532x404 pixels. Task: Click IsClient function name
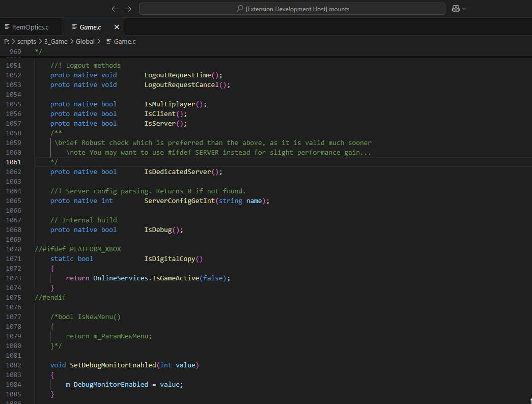[x=160, y=113]
